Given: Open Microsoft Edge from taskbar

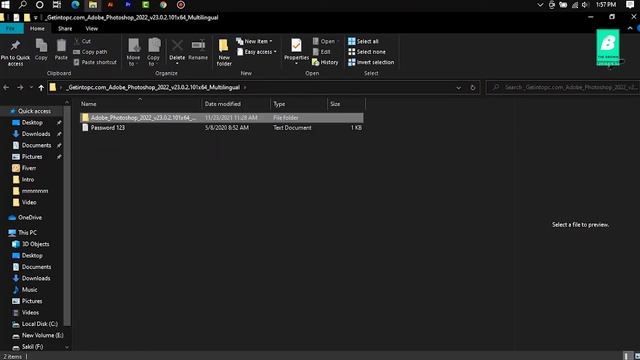Looking at the screenshot, I should [75, 5].
